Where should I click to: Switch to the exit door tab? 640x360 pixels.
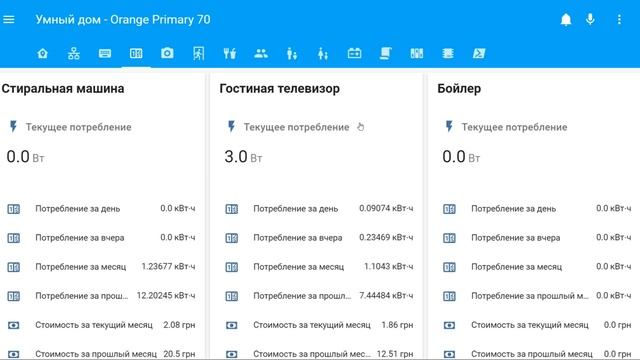coord(198,53)
